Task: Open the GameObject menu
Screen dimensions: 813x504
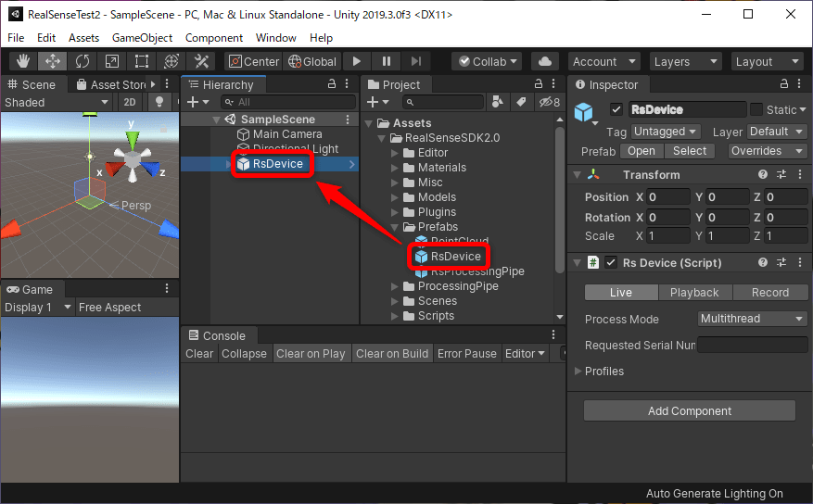Action: (x=142, y=38)
